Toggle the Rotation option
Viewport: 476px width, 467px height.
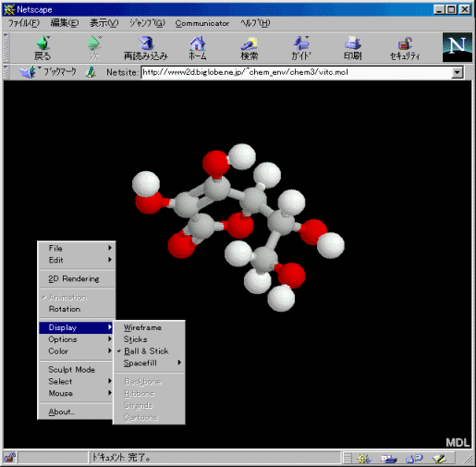(77, 309)
